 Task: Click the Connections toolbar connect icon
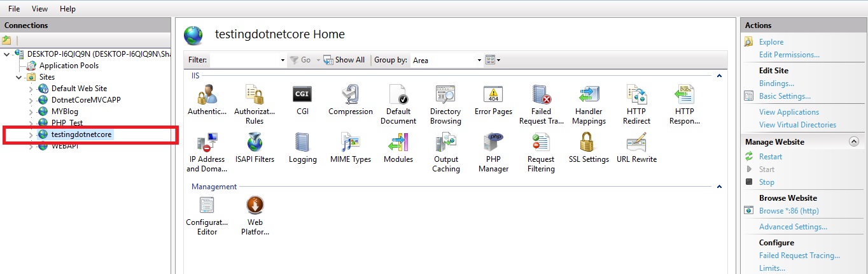click(6, 40)
